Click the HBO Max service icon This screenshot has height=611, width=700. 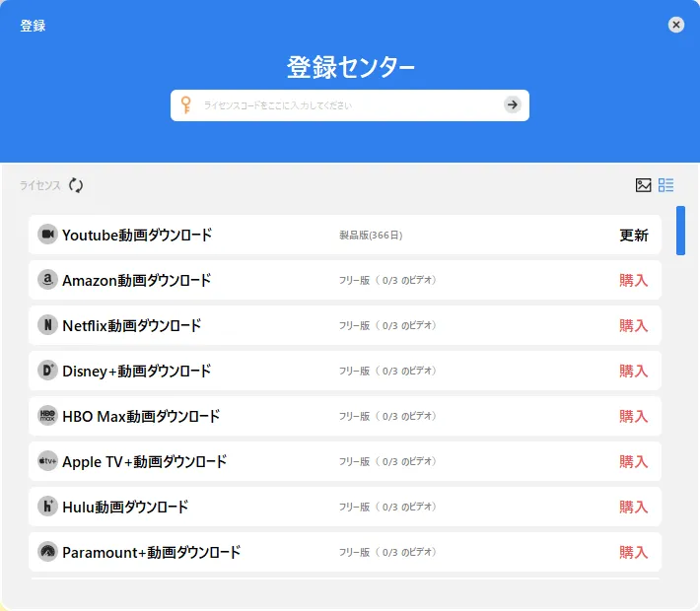47,416
